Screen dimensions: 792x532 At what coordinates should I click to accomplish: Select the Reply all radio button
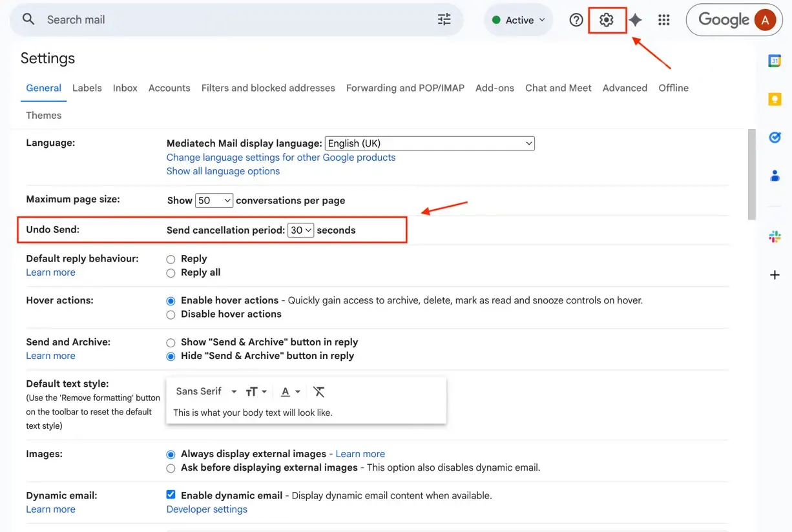tap(171, 273)
